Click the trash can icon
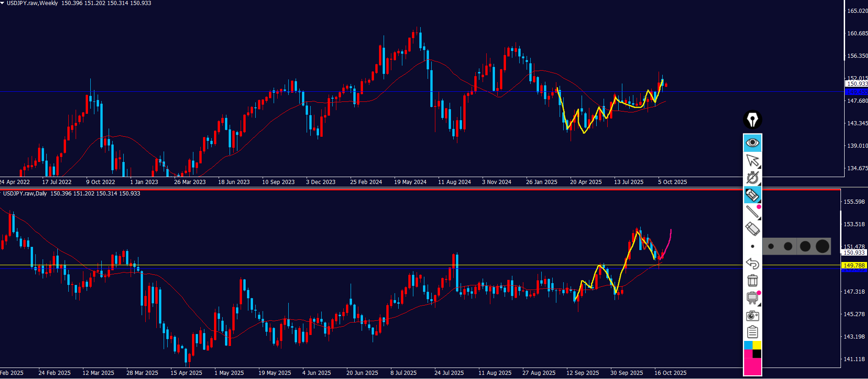This screenshot has width=868, height=379. click(x=752, y=280)
